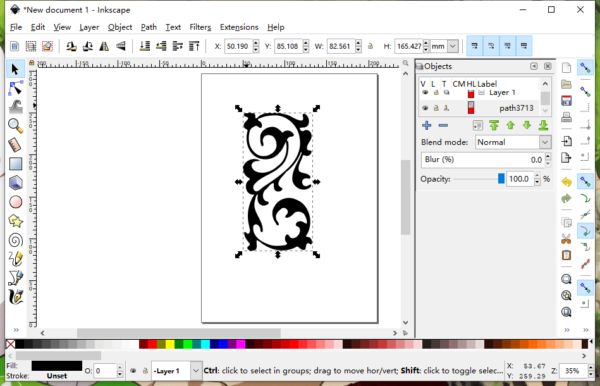The height and width of the screenshot is (386, 600).
Task: Toggle width-height ratio lock
Action: pyautogui.click(x=370, y=46)
